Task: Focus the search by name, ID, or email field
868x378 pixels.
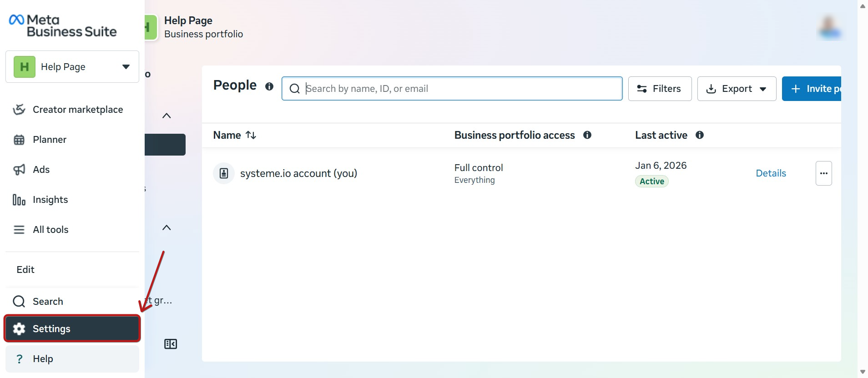Action: tap(452, 89)
